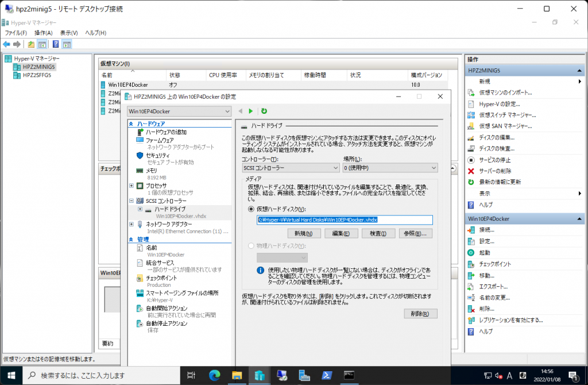
Task: Collapse Win10EP4Docker actions section
Action: pos(579,219)
